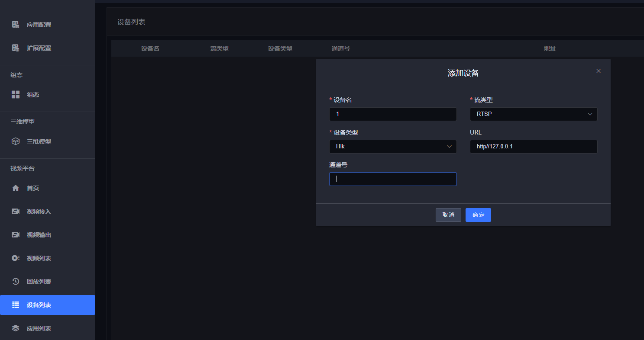Click the 视频平台 section label
644x340 pixels.
[23, 168]
